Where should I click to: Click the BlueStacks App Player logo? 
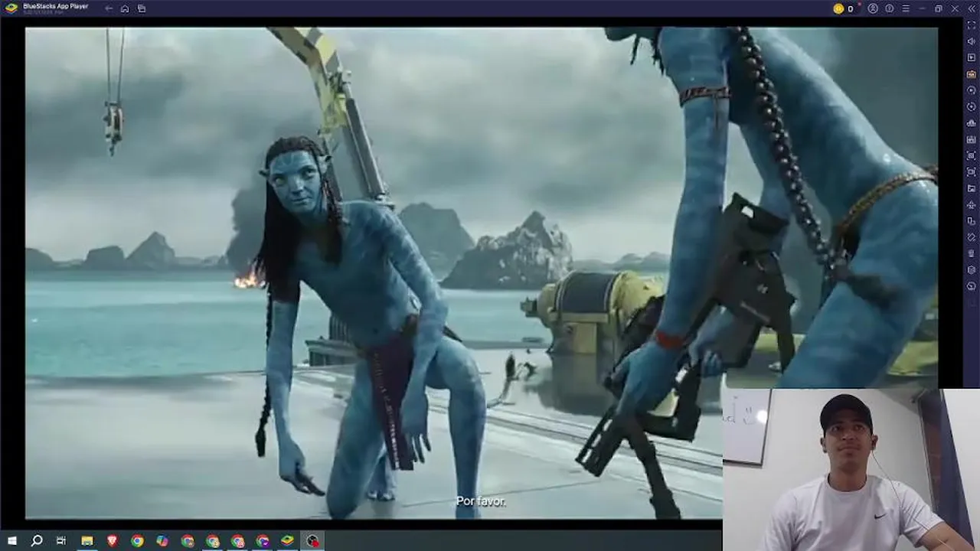click(11, 8)
